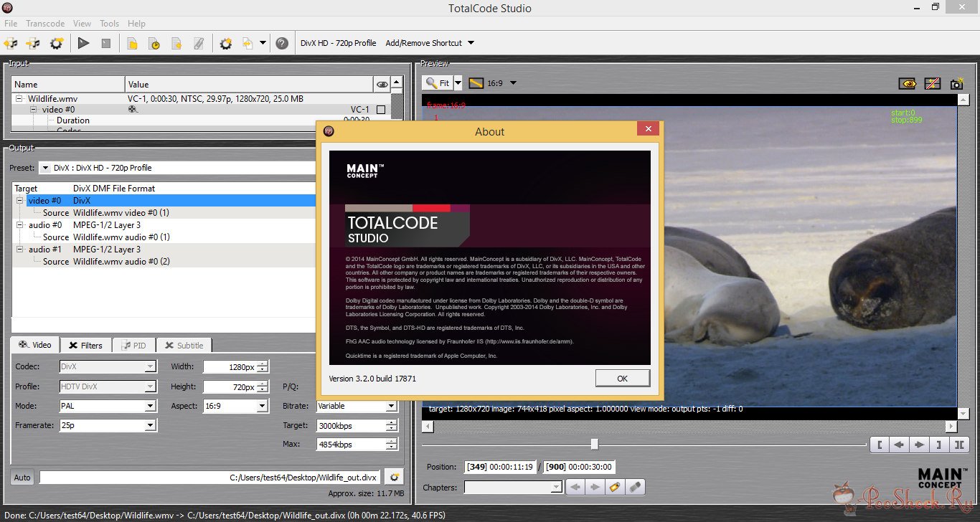The height and width of the screenshot is (522, 980).
Task: Click the paperclip toolbar icon
Action: [199, 44]
